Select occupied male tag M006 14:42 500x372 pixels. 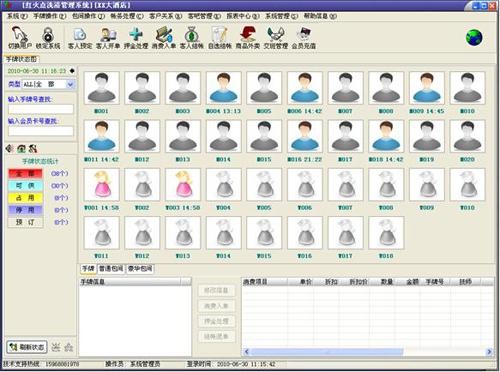point(305,88)
